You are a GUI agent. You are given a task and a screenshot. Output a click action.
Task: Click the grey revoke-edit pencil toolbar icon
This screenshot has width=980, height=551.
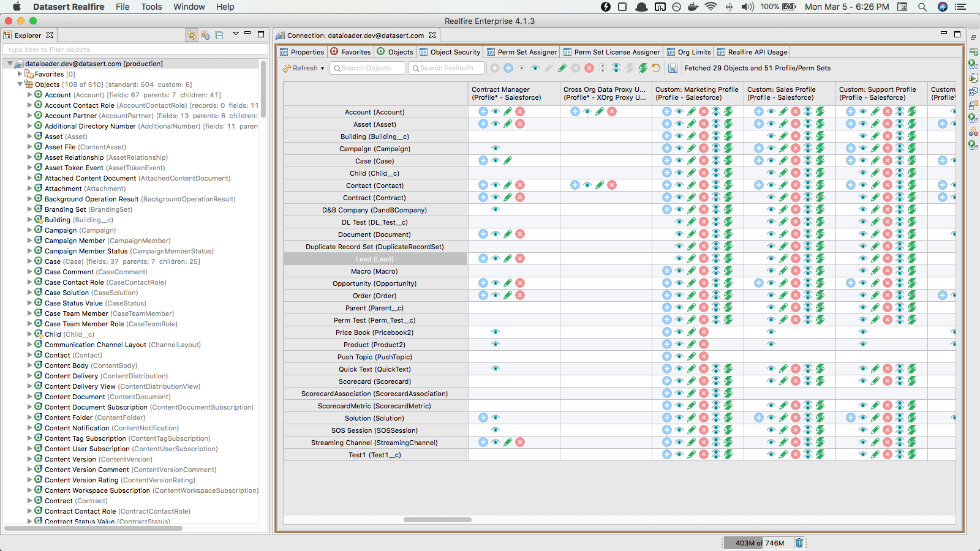(549, 68)
